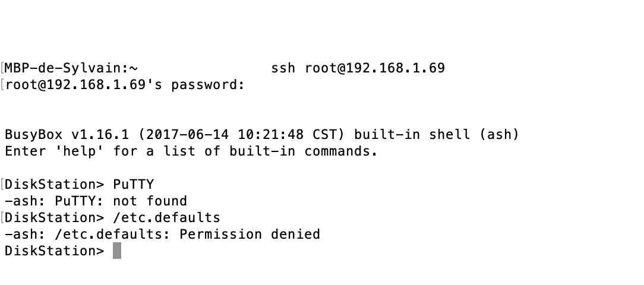The image size is (644, 285).
Task: Click the DiskStation> prompt before PuTTY
Action: point(55,185)
